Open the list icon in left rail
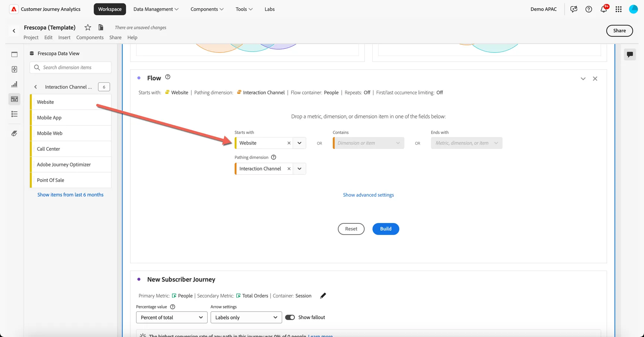Viewport: 644px width, 337px height. 15,114
